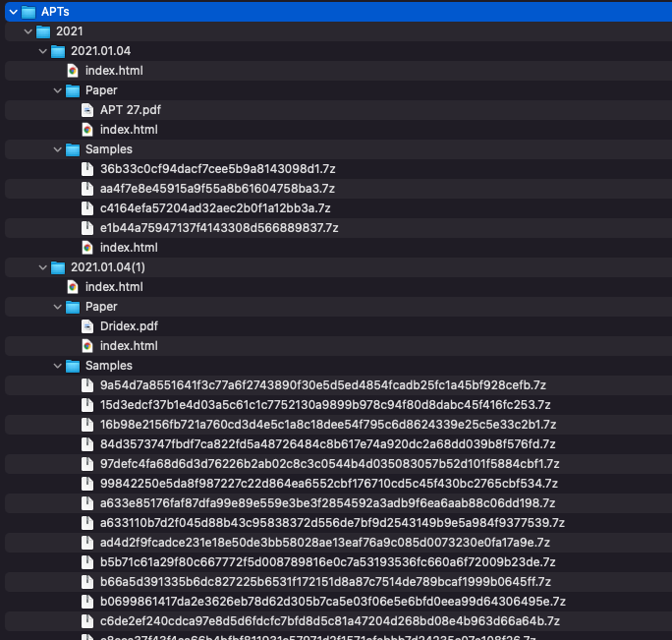This screenshot has width=672, height=640.
Task: Collapse the APTs root folder
Action: click(x=12, y=12)
